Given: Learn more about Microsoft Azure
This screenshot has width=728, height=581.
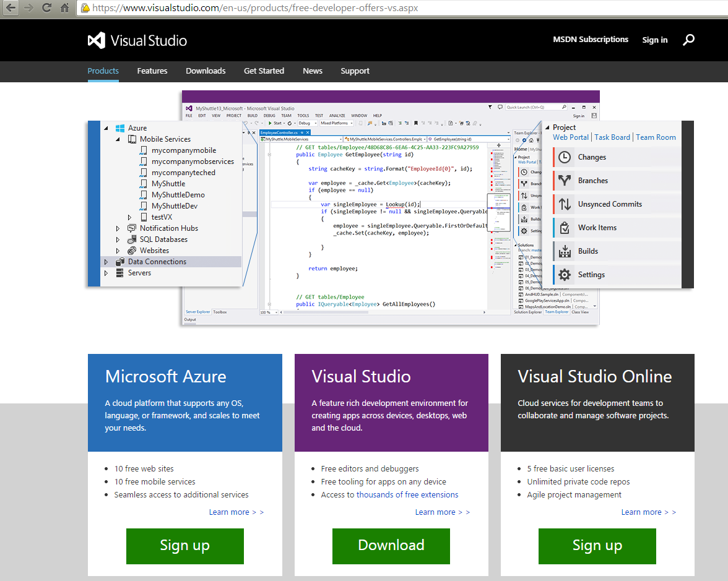Looking at the screenshot, I should coord(236,512).
